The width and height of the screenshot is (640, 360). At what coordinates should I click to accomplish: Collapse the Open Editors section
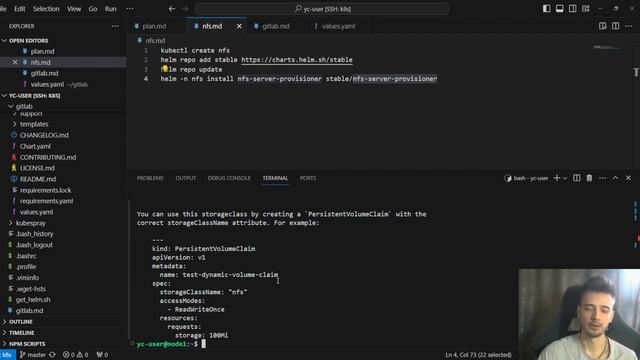[x=28, y=40]
